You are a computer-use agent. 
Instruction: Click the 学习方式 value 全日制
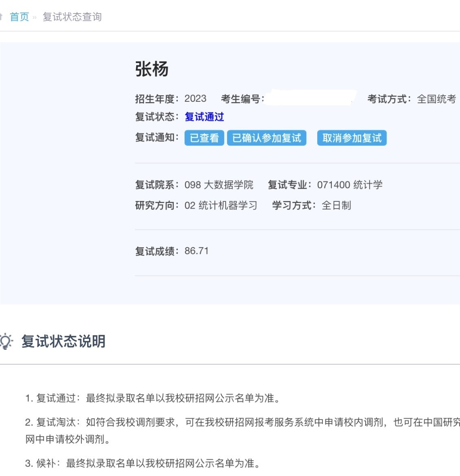pos(336,205)
